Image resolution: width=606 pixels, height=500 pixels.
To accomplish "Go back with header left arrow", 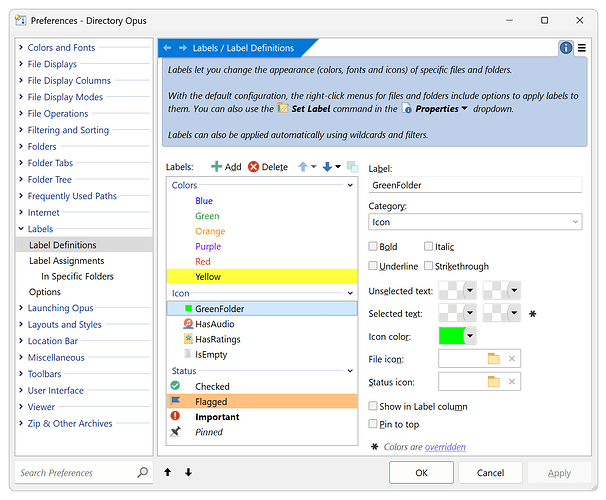I will coord(167,48).
